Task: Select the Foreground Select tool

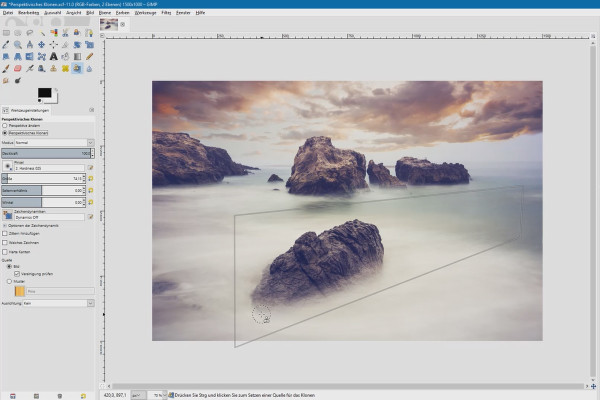Action: [x=77, y=33]
